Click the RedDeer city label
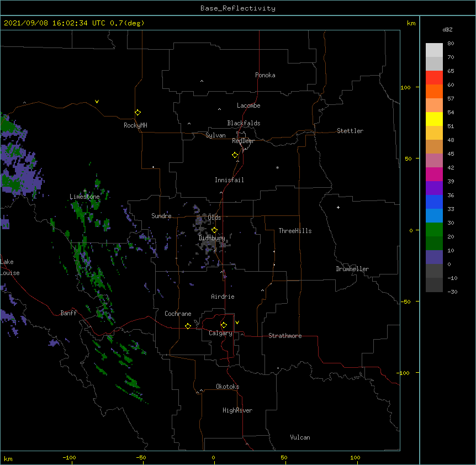This screenshot has width=476, height=465. pos(243,141)
